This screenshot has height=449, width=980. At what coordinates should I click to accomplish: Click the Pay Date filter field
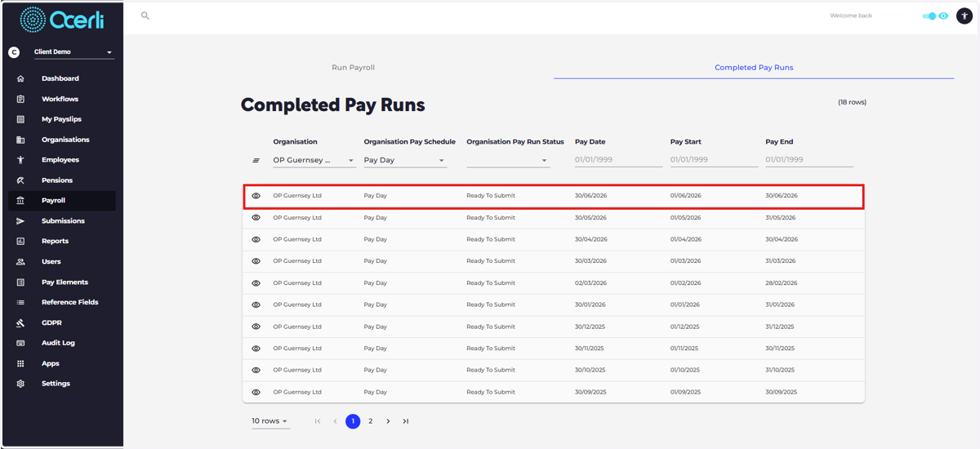tap(618, 160)
